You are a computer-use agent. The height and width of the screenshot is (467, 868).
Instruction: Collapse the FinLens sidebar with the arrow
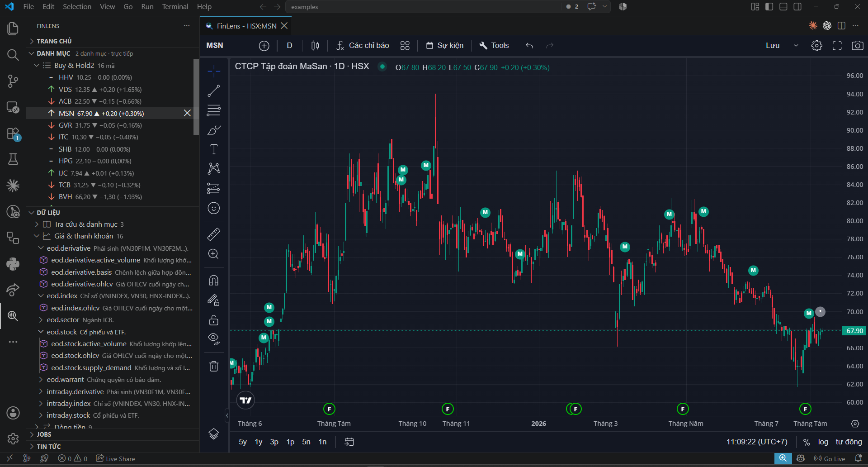tap(227, 415)
